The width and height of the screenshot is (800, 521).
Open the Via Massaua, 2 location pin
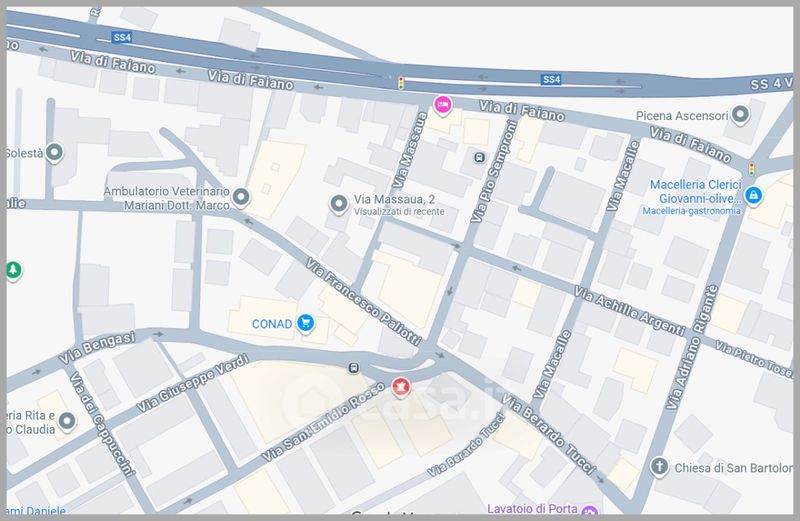[x=338, y=204]
